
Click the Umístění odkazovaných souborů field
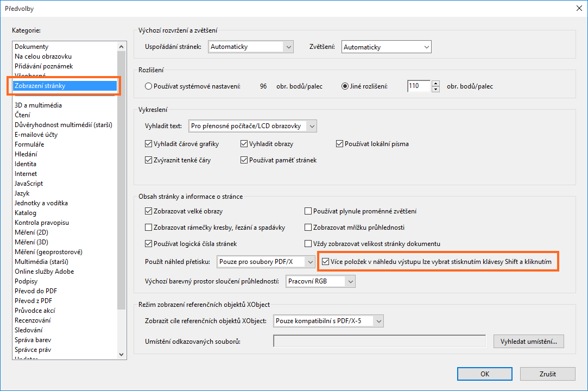[380, 341]
